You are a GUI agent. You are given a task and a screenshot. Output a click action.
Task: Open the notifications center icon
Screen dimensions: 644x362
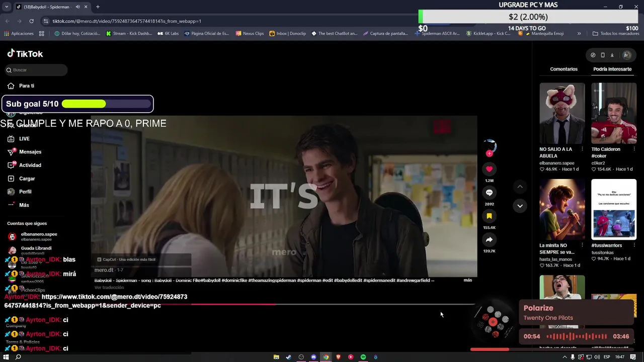[633, 357]
